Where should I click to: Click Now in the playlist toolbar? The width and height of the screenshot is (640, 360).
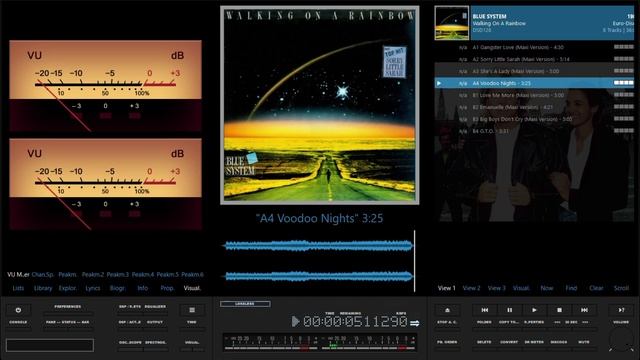pos(547,288)
